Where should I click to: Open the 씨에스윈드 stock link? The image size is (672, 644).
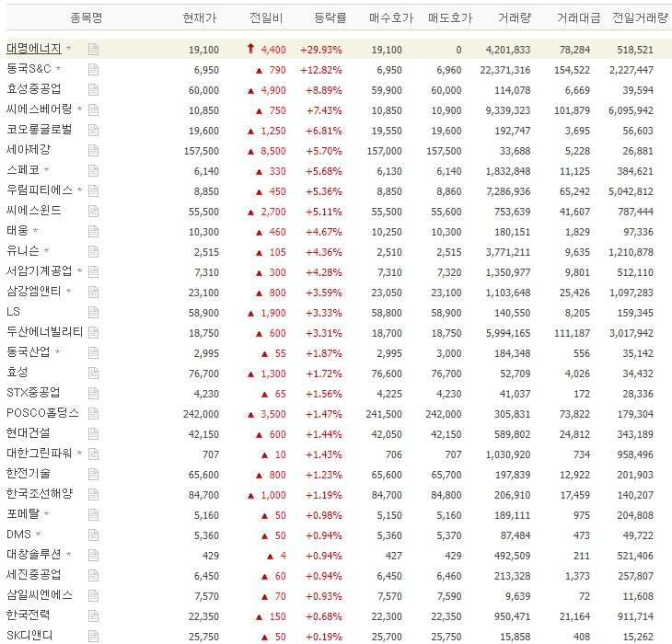34,211
